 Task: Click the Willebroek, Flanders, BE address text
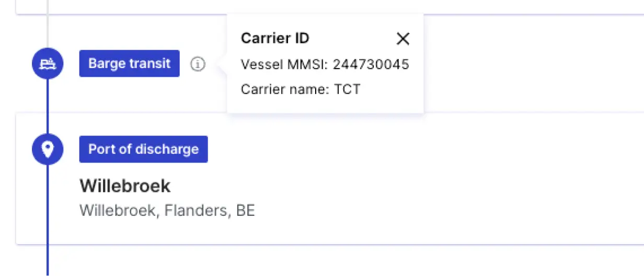(167, 211)
